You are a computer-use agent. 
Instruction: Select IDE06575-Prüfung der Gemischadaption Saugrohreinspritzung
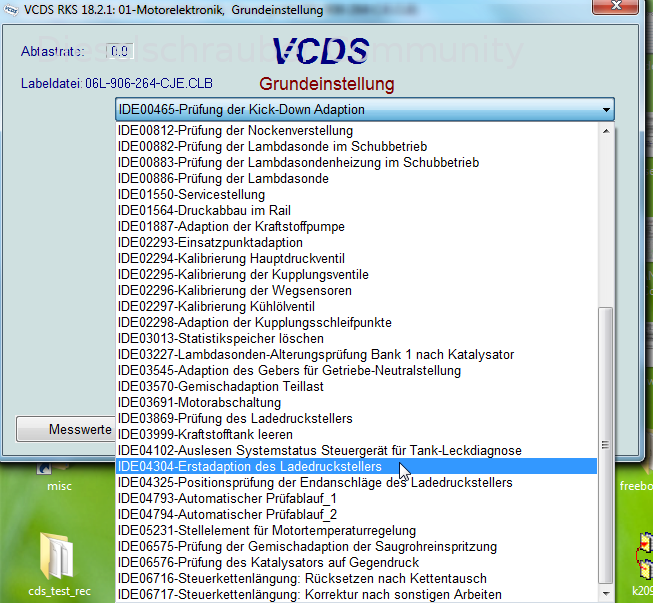click(356, 546)
